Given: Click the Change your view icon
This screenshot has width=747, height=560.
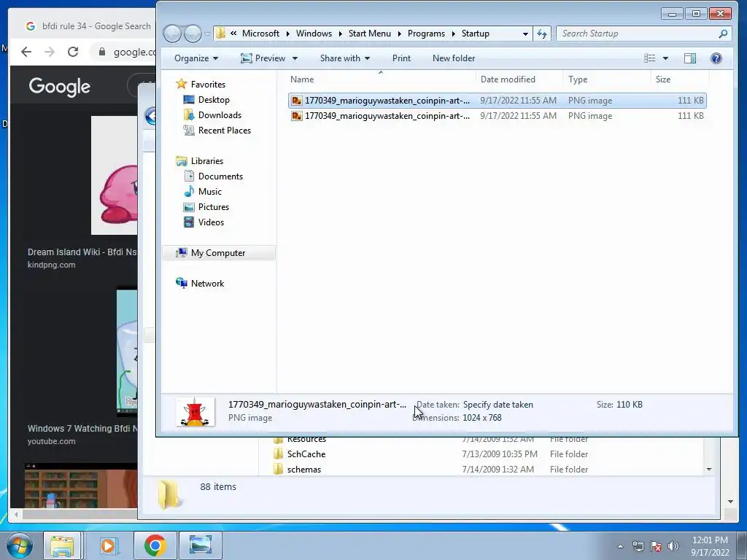Looking at the screenshot, I should click(x=650, y=58).
